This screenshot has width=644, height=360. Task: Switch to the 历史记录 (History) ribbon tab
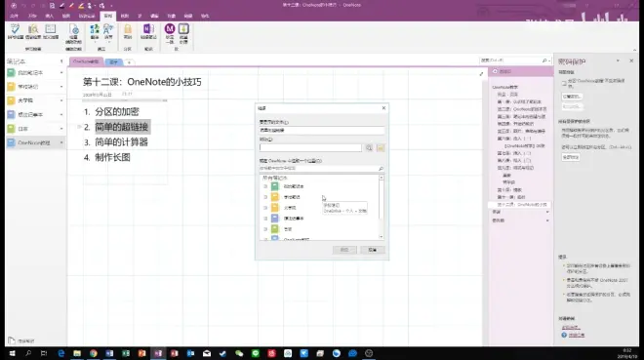(87, 16)
